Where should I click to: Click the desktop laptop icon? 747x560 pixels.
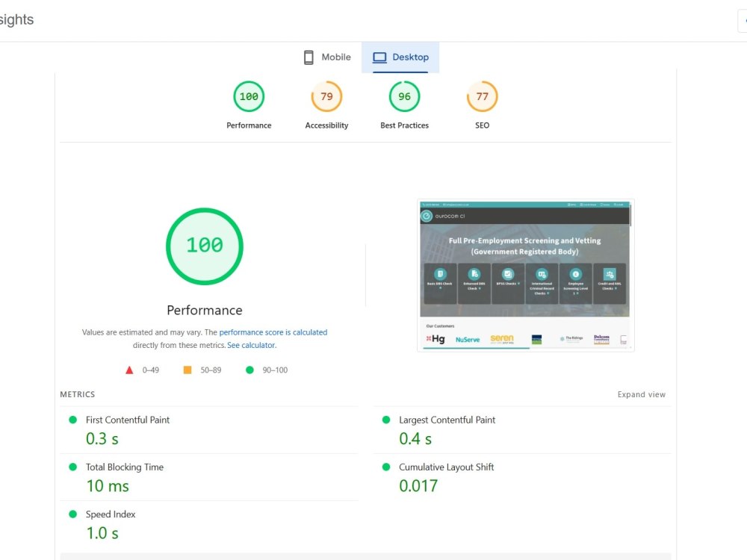click(x=379, y=57)
